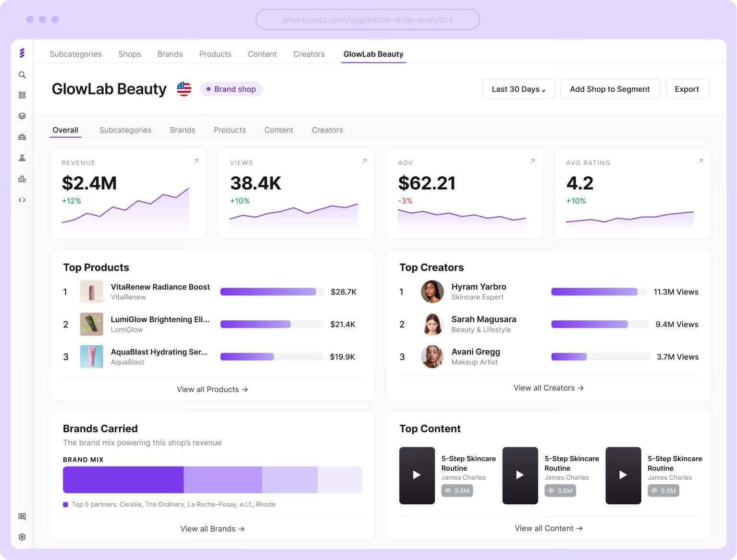Expand the AOV card with its arrow icon
Image resolution: width=737 pixels, height=560 pixels.
click(x=532, y=161)
